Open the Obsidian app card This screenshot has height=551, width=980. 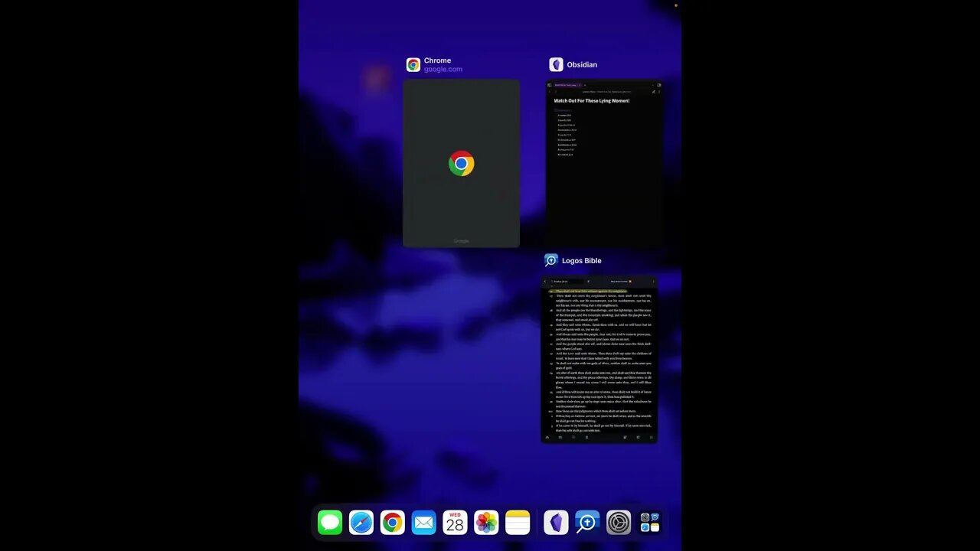604,162
